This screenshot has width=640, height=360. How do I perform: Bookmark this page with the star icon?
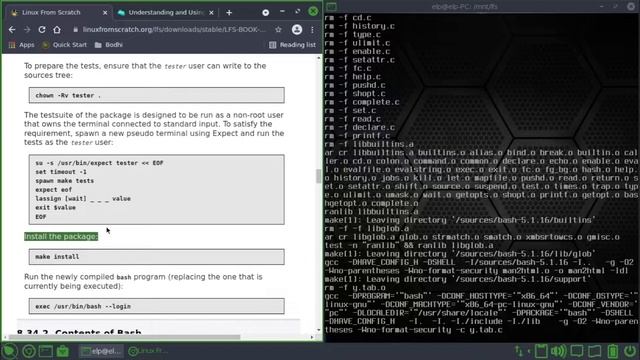(x=278, y=29)
